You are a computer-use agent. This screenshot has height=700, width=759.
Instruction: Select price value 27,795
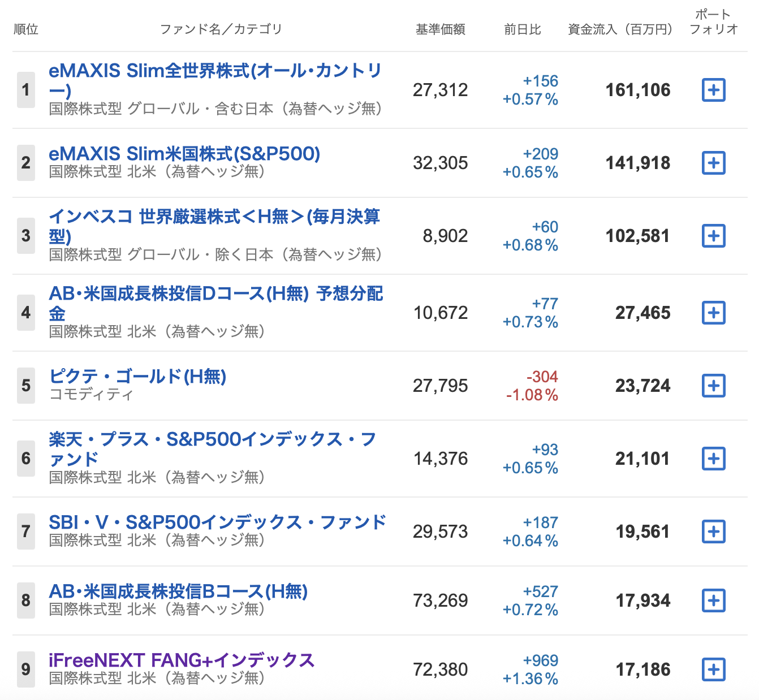coord(441,386)
